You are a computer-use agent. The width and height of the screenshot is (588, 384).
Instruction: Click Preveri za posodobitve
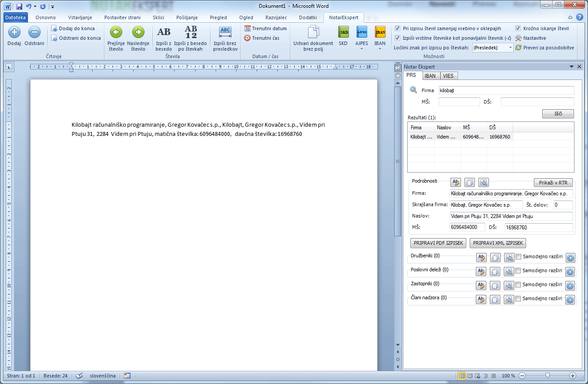[544, 48]
